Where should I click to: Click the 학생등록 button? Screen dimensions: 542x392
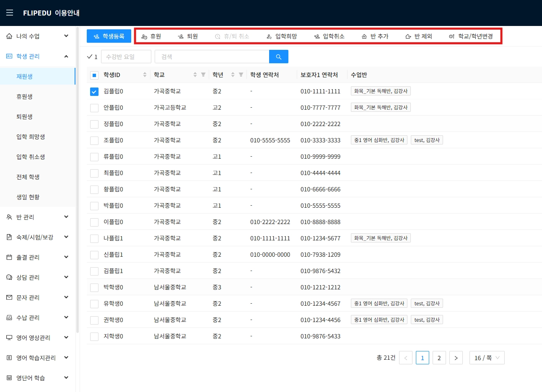109,36
